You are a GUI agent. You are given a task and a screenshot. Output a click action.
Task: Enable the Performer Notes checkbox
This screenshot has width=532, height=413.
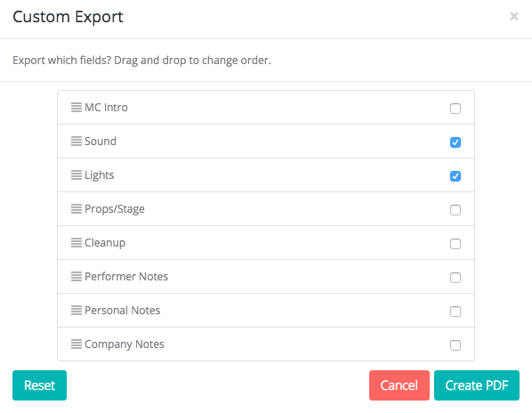tap(455, 278)
